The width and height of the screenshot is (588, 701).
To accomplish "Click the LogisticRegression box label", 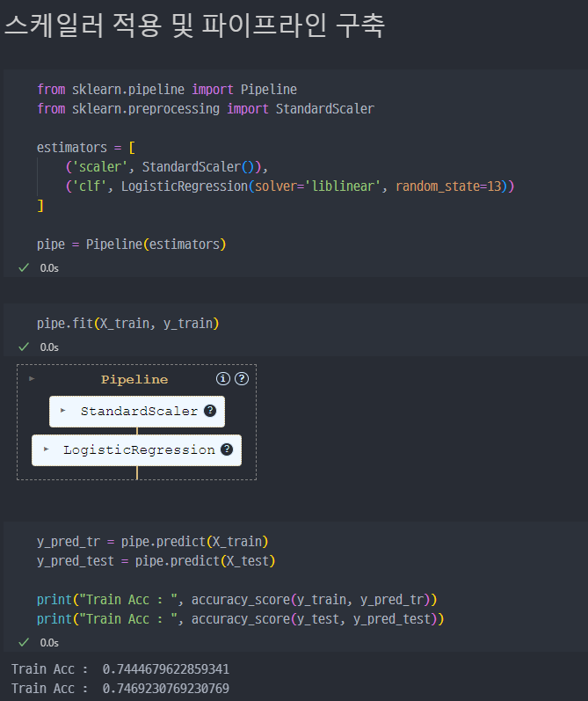I will point(139,449).
